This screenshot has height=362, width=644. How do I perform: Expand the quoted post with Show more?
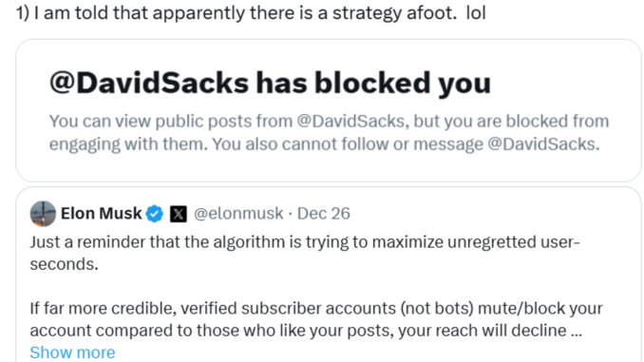click(x=72, y=352)
